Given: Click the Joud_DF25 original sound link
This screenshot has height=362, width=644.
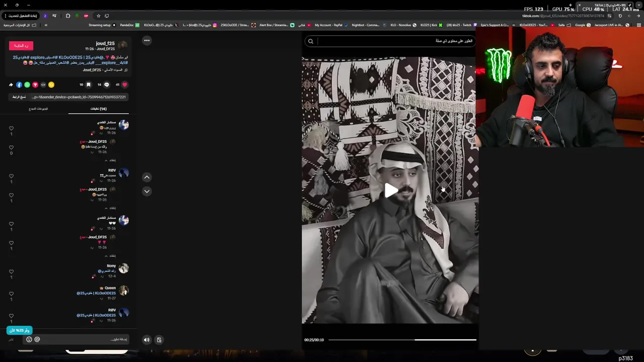Looking at the screenshot, I should [x=105, y=70].
